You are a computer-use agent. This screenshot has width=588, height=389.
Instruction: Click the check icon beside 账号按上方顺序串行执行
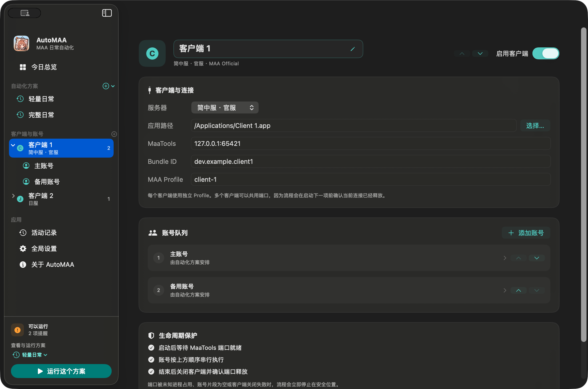click(x=151, y=360)
